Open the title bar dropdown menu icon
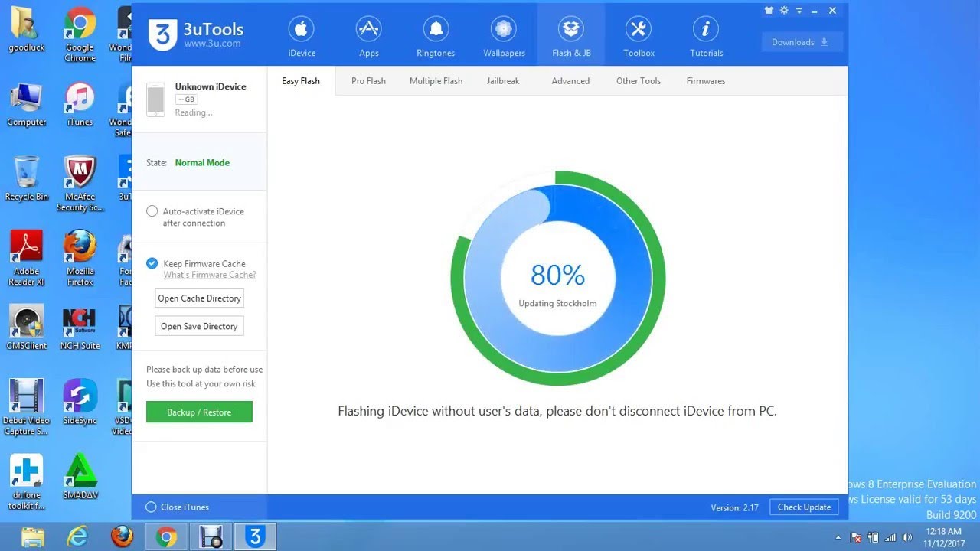 pos(799,11)
